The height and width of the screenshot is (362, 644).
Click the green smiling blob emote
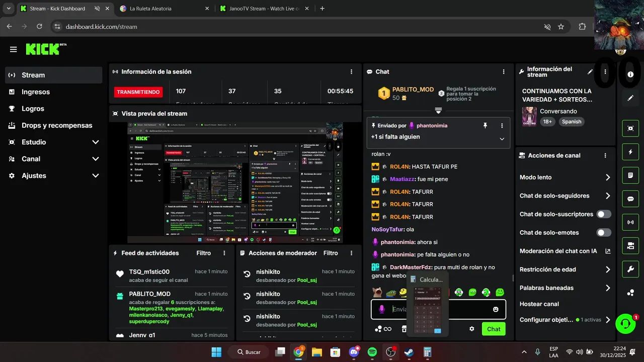pos(500,292)
